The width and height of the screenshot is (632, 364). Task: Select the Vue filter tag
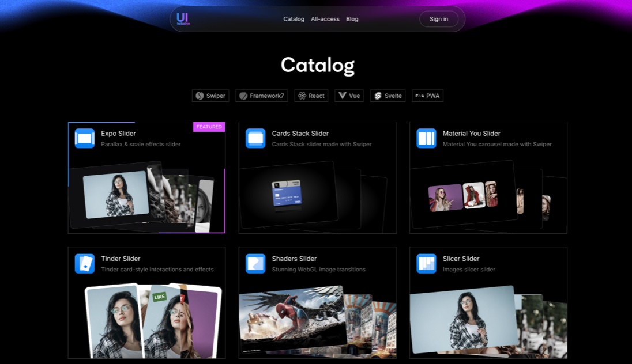click(349, 96)
